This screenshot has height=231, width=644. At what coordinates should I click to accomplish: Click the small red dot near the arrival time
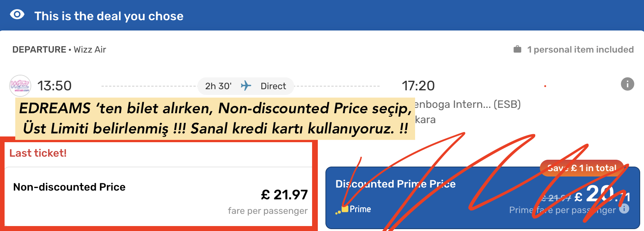[545, 86]
